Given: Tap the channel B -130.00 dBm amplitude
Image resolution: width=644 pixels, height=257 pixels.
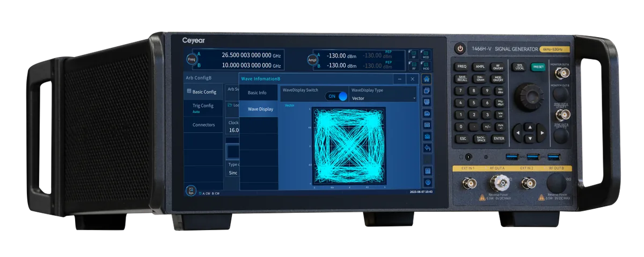Looking at the screenshot, I should tap(341, 66).
